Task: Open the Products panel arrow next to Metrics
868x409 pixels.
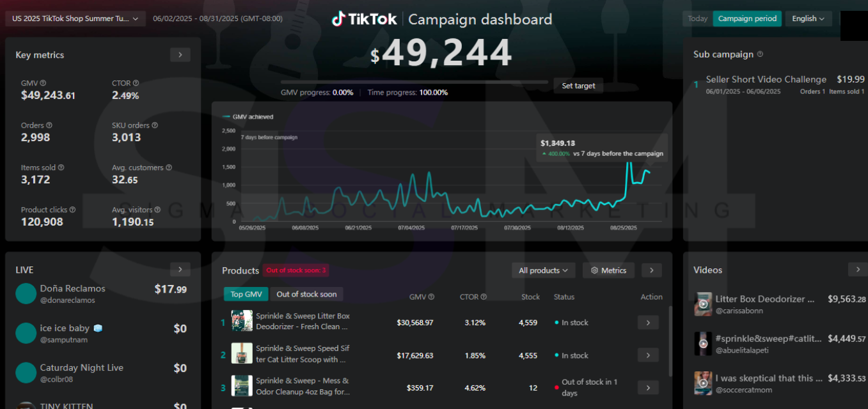Action: [652, 270]
